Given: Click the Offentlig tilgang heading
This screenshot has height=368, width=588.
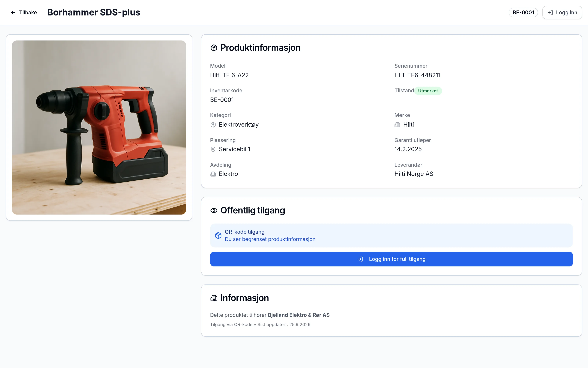Looking at the screenshot, I should tap(253, 210).
